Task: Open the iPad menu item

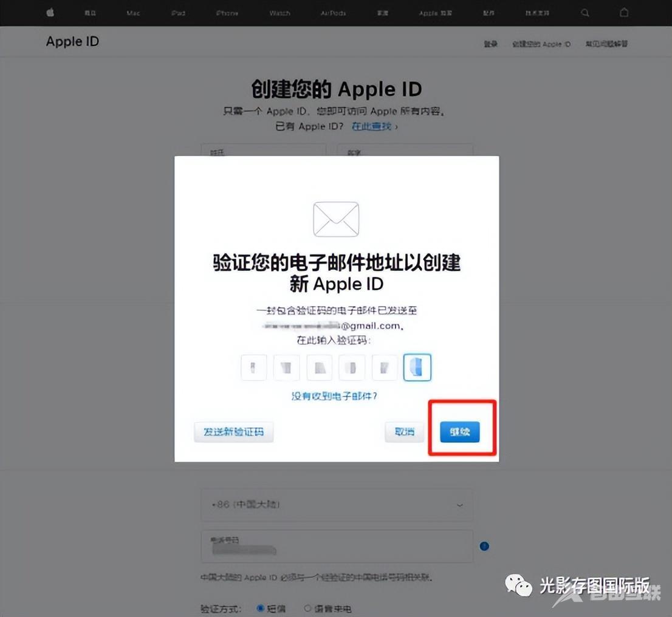Action: pyautogui.click(x=178, y=13)
